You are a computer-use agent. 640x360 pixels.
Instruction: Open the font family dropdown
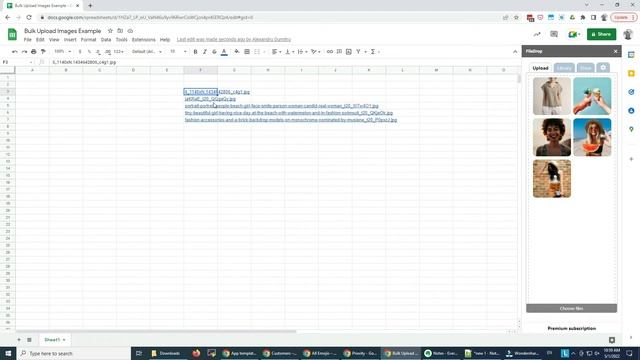147,52
